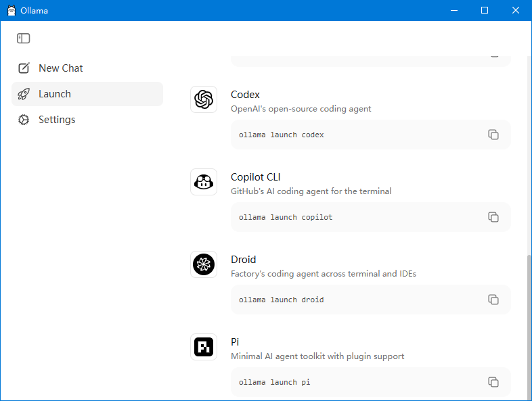
Task: Click 'OpenAI's open-source coding agent' description
Action: point(301,109)
